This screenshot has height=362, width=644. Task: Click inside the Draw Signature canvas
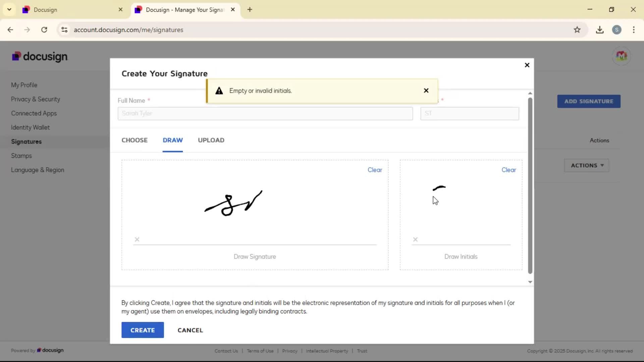click(x=255, y=215)
